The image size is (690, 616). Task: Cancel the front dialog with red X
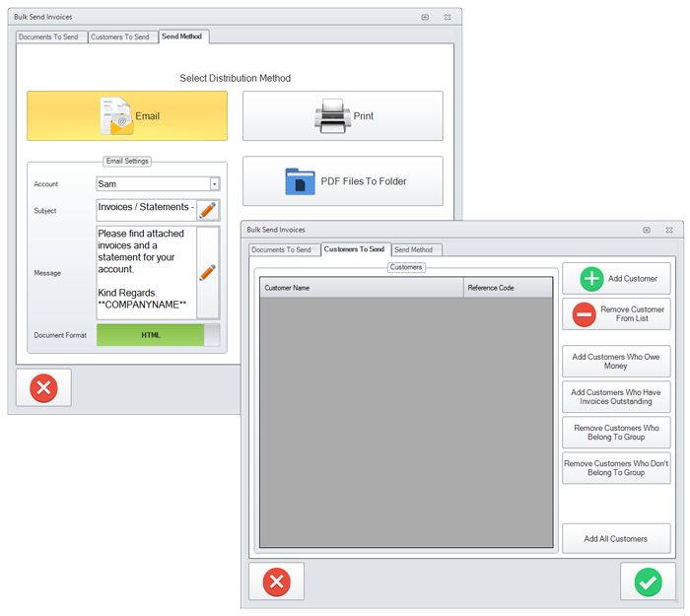pyautogui.click(x=277, y=582)
